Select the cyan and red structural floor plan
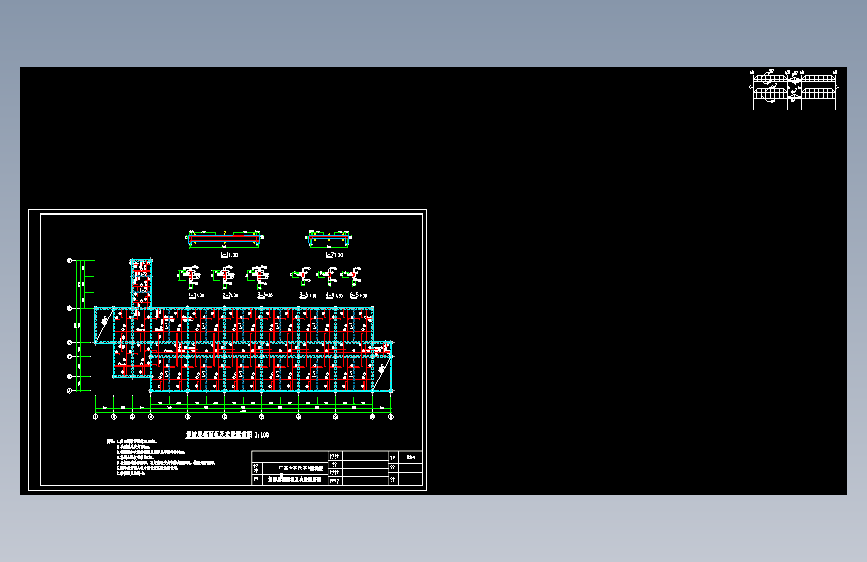Image resolution: width=867 pixels, height=562 pixels. pyautogui.click(x=244, y=326)
